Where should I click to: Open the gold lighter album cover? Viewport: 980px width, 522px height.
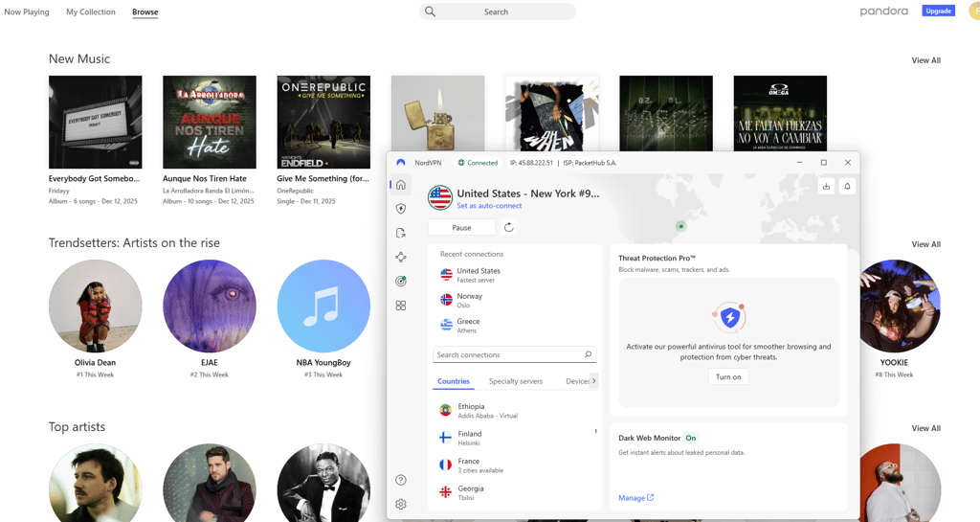437,113
